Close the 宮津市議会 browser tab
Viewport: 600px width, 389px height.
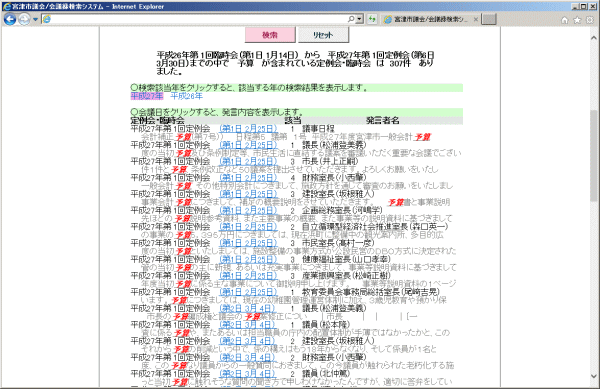(476, 19)
